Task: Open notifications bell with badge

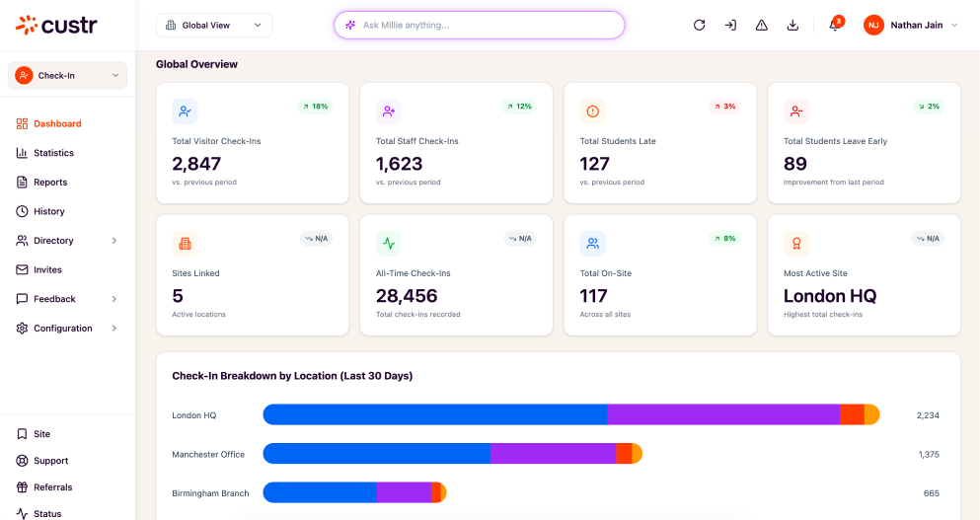Action: (835, 25)
